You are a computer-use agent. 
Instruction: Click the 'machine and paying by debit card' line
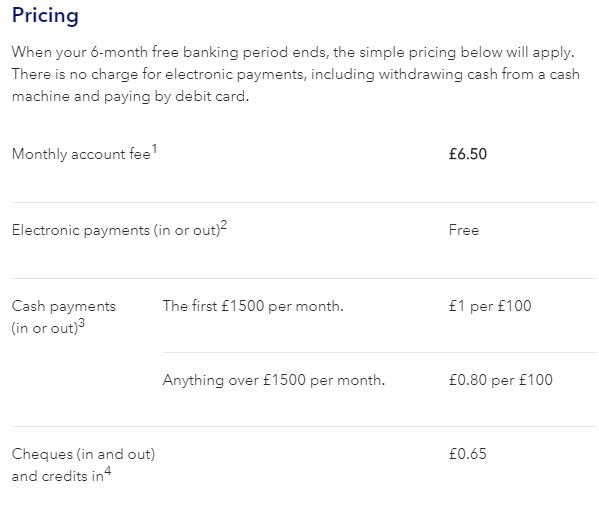pyautogui.click(x=130, y=96)
